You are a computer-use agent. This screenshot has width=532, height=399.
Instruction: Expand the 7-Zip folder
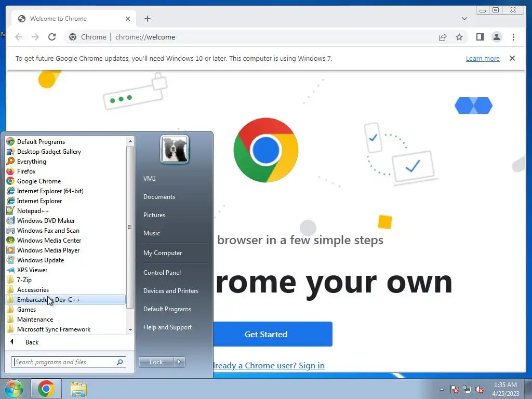24,280
